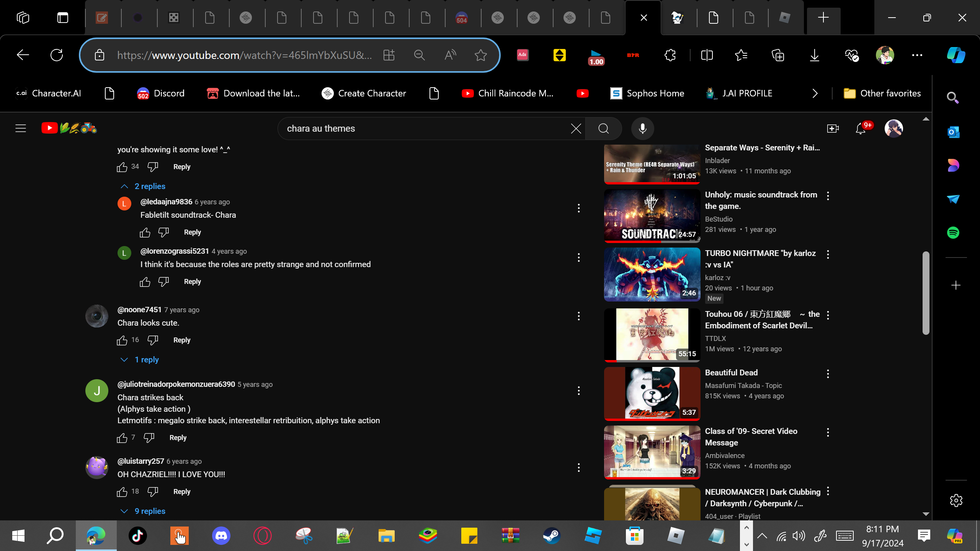
Task: Clear the search box with X
Action: pos(576,129)
